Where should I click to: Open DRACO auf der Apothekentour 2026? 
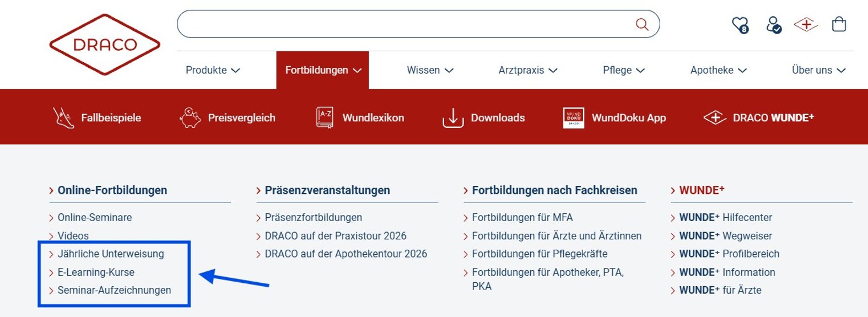(x=346, y=254)
